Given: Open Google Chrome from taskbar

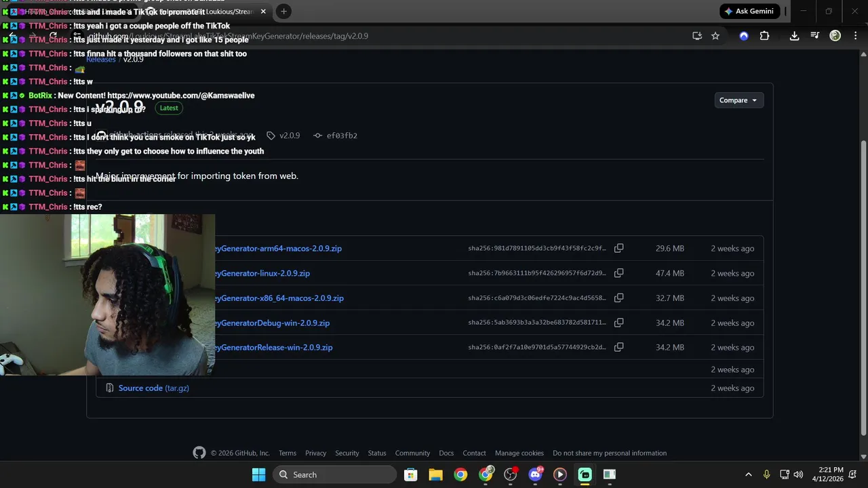Looking at the screenshot, I should 460,474.
